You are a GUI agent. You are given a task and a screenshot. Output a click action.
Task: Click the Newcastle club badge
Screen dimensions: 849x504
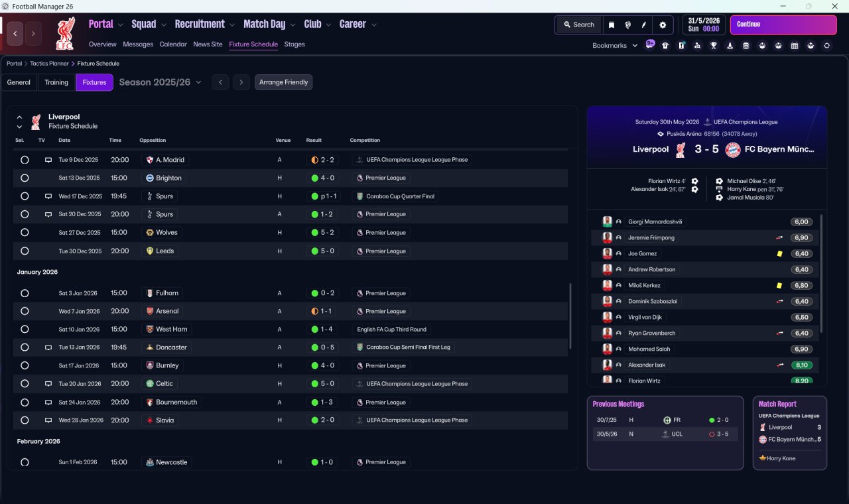(x=150, y=462)
